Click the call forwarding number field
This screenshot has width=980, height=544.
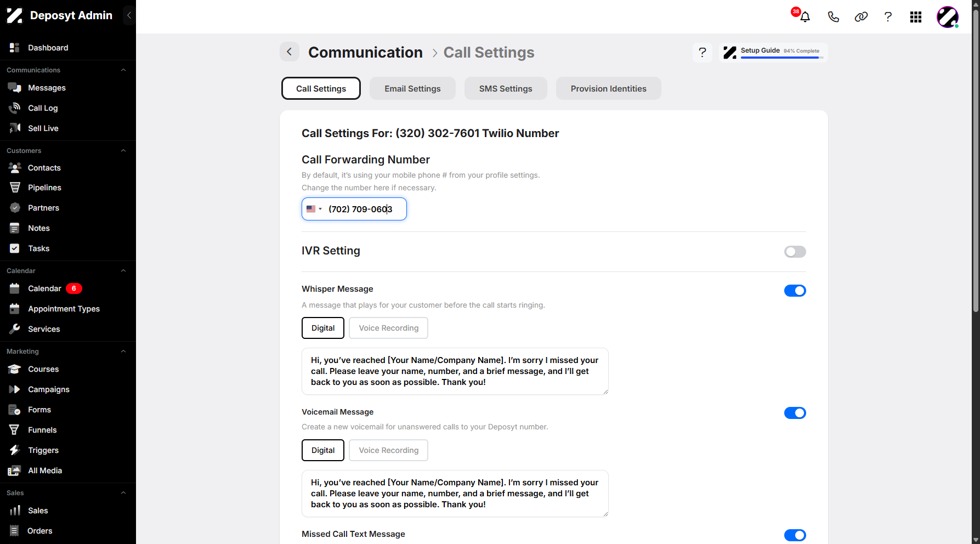pyautogui.click(x=354, y=209)
